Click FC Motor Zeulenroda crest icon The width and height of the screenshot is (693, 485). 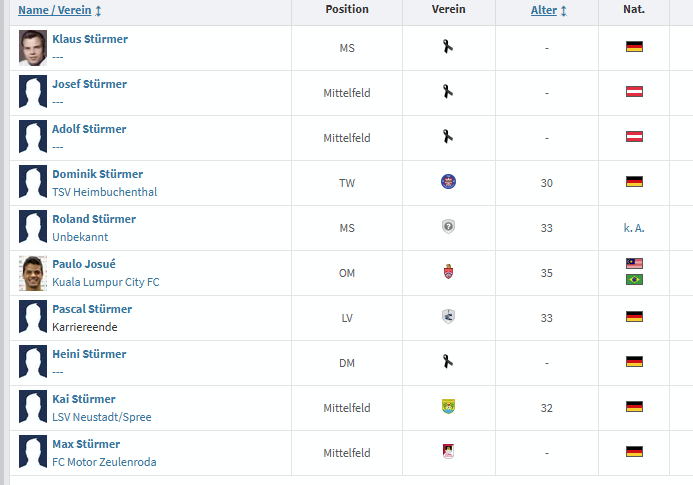click(448, 452)
